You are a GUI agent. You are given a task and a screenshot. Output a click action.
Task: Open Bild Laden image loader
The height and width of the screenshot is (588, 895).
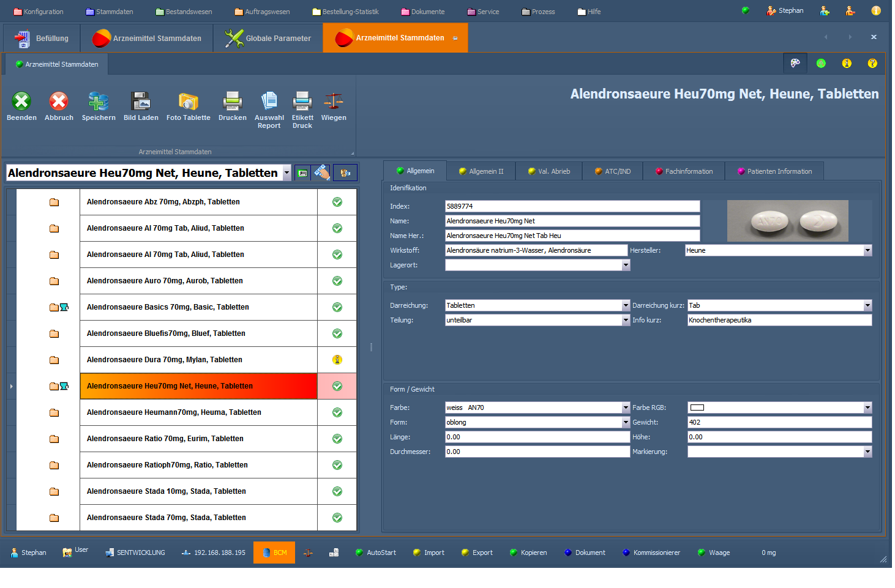tap(141, 102)
